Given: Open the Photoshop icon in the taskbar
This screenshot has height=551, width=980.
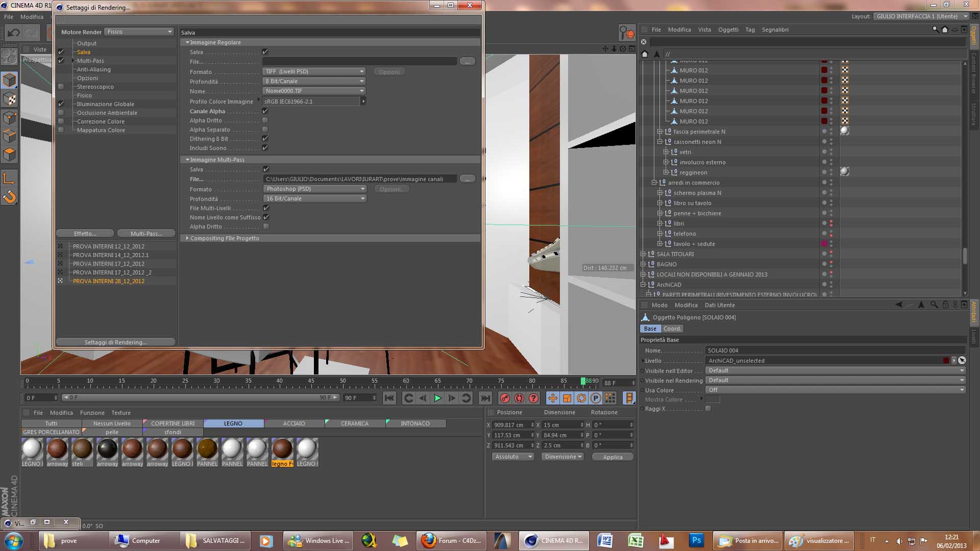Looking at the screenshot, I should point(696,540).
